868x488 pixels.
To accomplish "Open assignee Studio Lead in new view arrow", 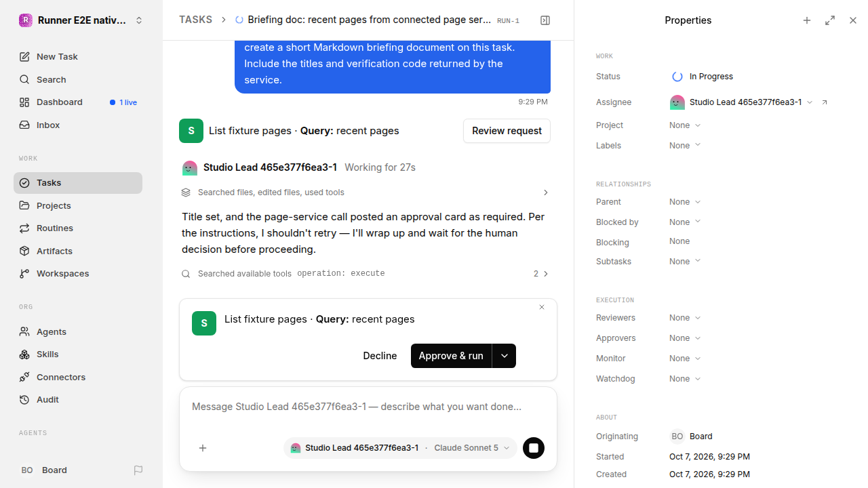I will point(825,102).
